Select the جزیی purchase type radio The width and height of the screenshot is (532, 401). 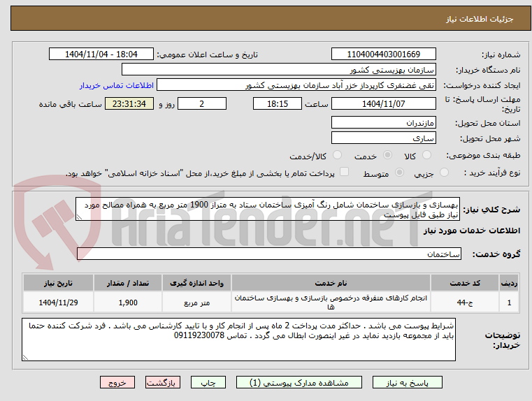coord(444,172)
